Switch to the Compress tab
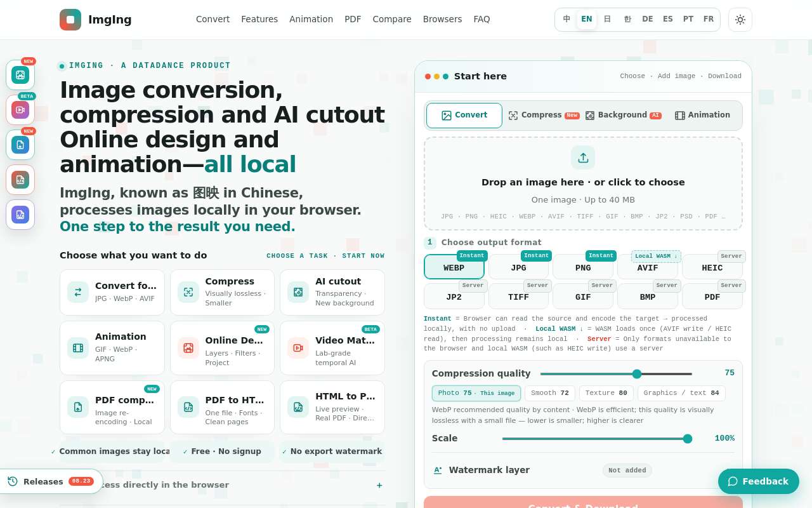The width and height of the screenshot is (812, 508). (544, 116)
